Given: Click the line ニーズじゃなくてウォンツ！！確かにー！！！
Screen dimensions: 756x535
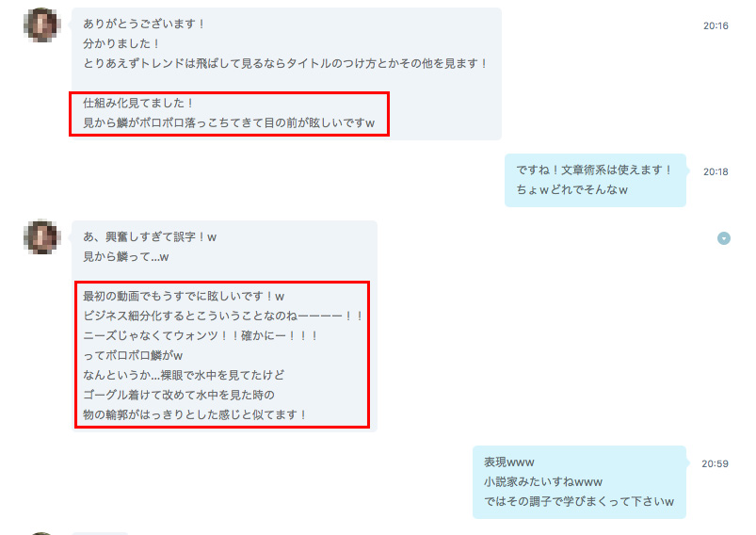Looking at the screenshot, I should point(201,335).
